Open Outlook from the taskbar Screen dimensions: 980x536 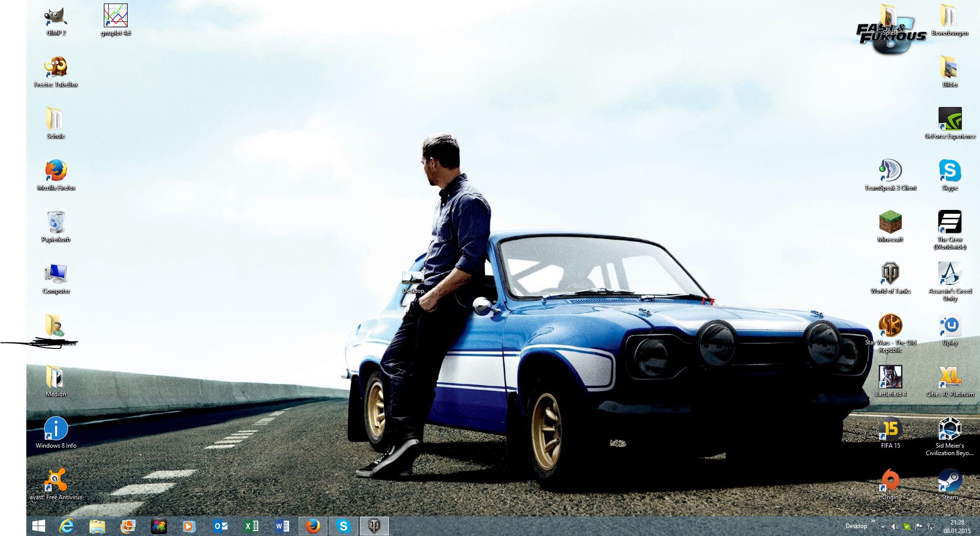pyautogui.click(x=220, y=526)
